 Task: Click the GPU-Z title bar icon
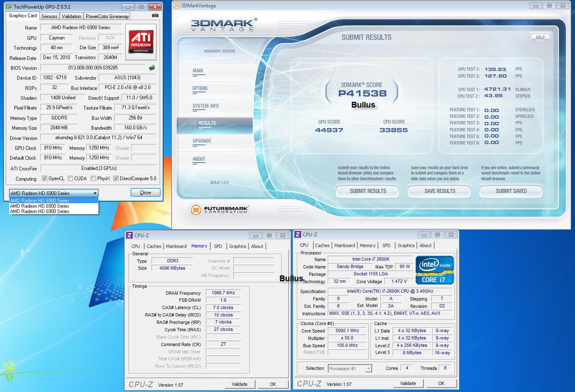9,7
